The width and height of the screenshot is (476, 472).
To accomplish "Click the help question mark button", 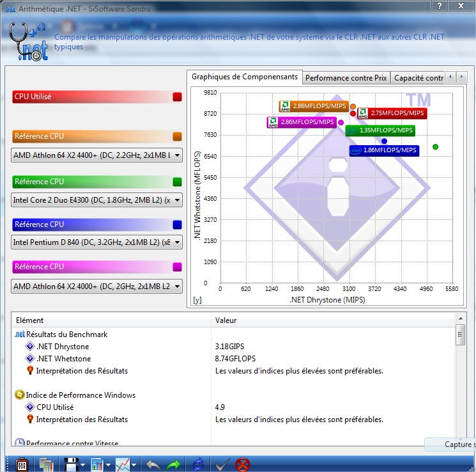I will click(440, 6).
